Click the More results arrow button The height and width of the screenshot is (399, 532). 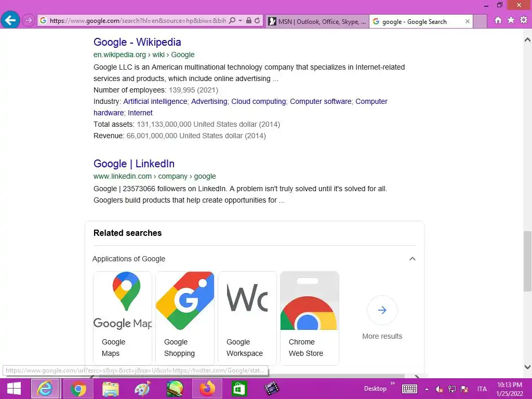[x=382, y=310]
